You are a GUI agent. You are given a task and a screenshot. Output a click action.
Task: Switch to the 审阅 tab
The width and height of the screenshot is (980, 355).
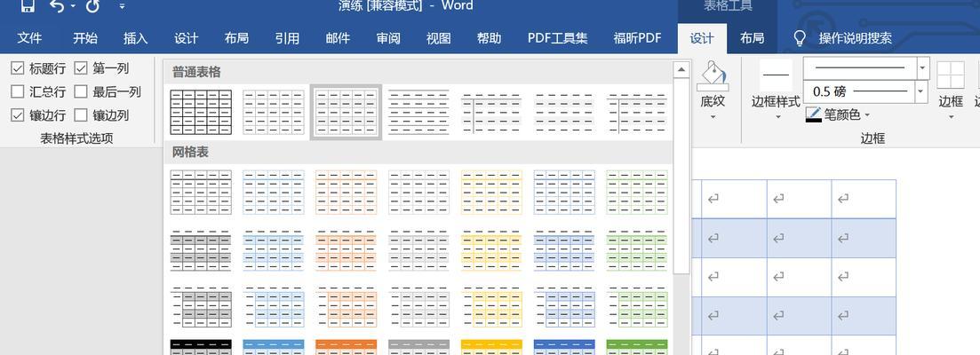click(x=388, y=39)
